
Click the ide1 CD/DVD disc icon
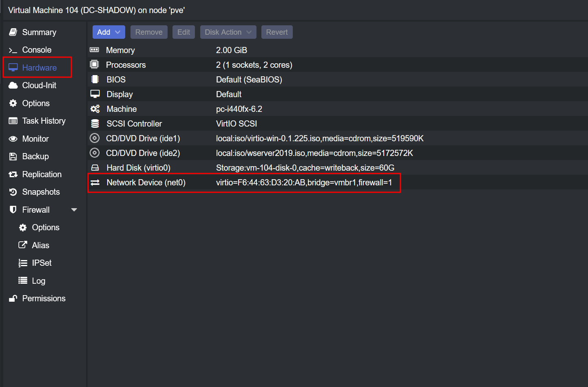(95, 138)
